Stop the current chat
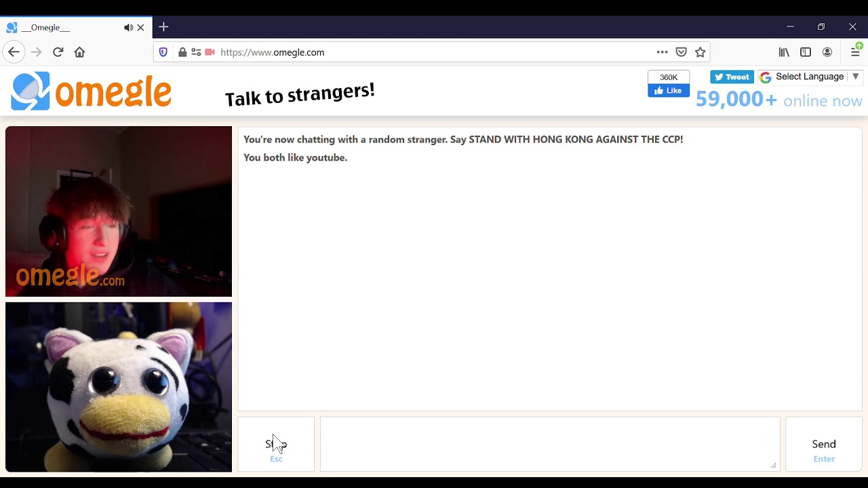The width and height of the screenshot is (868, 488). coord(276,444)
